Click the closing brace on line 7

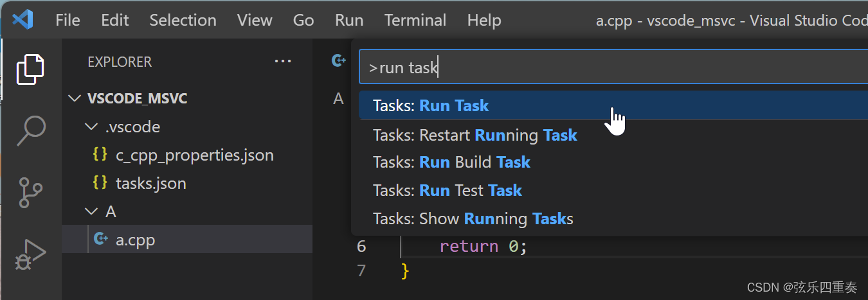[405, 270]
